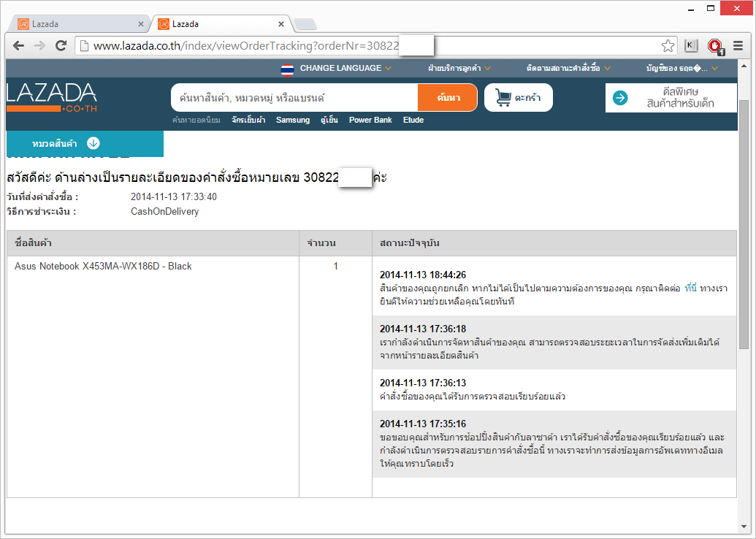Switch to the first Lazada tab

[80, 23]
